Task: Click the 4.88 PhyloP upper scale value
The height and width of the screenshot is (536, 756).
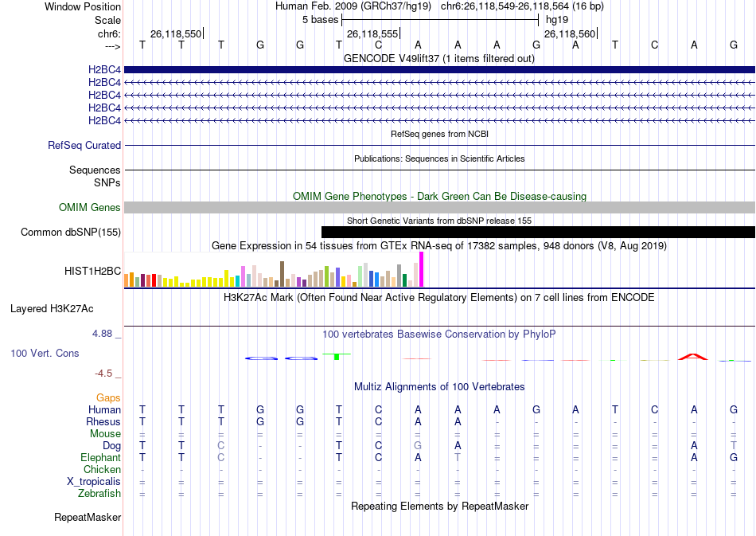Action: pos(102,334)
